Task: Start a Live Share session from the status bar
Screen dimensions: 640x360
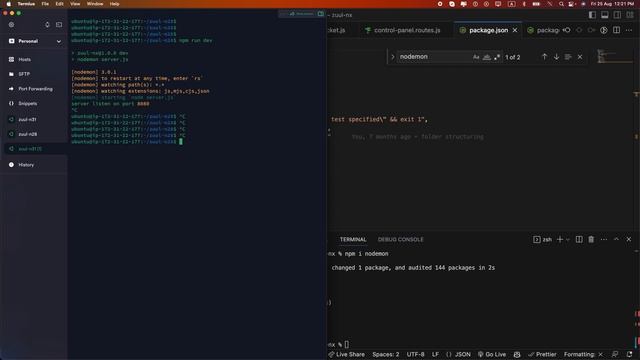Action: (347, 354)
